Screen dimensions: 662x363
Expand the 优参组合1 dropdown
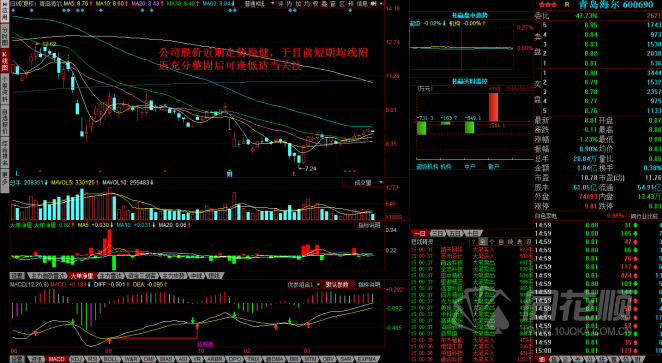[x=304, y=284]
